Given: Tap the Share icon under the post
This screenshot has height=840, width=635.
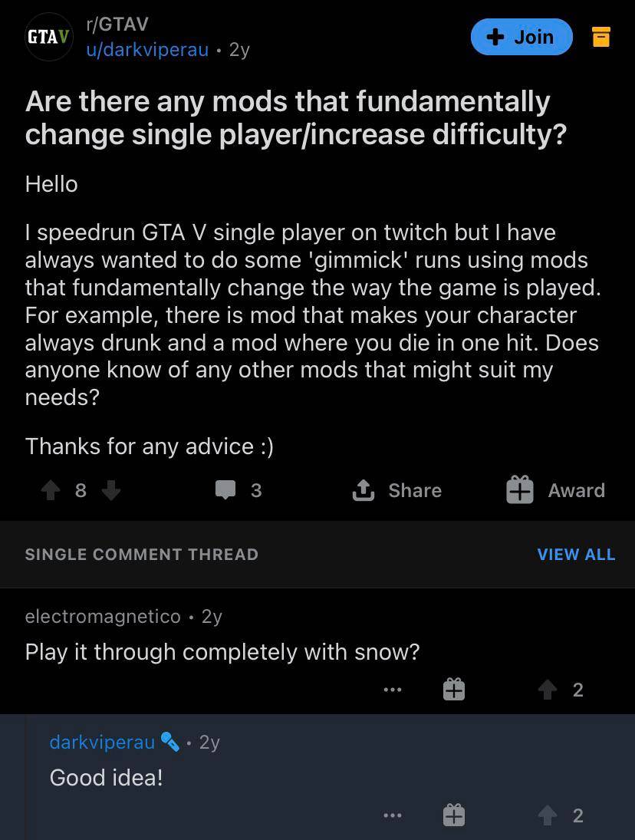Looking at the screenshot, I should (363, 490).
